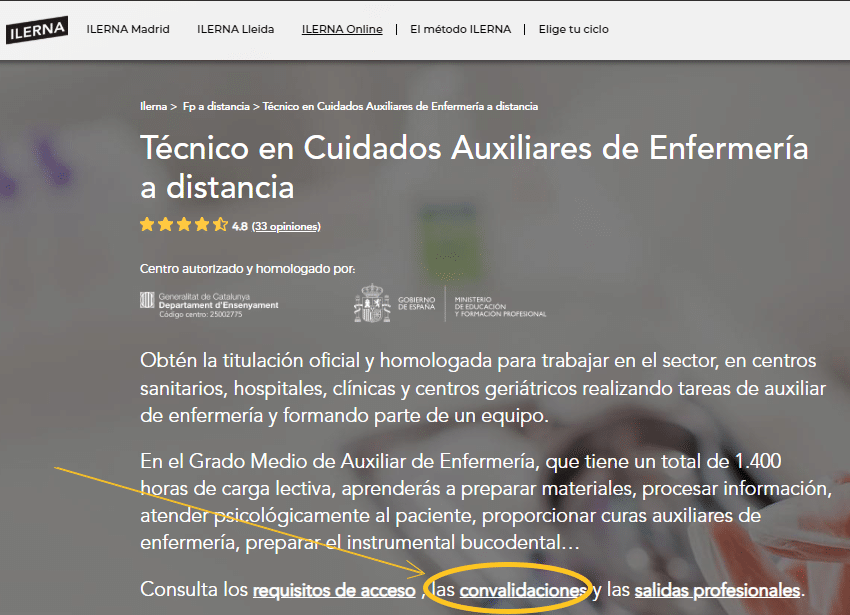Go to Ilerna breadcrumb home
The height and width of the screenshot is (615, 850).
click(153, 106)
